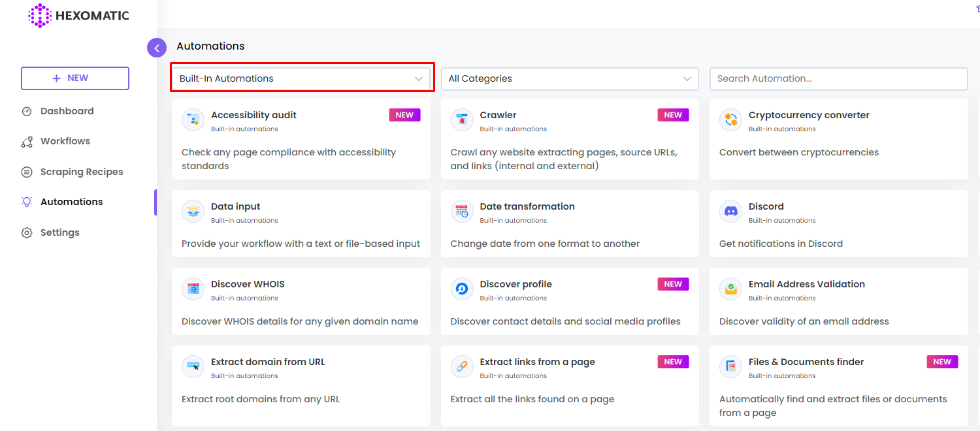
Task: Open the All Categories dropdown
Action: (x=570, y=78)
